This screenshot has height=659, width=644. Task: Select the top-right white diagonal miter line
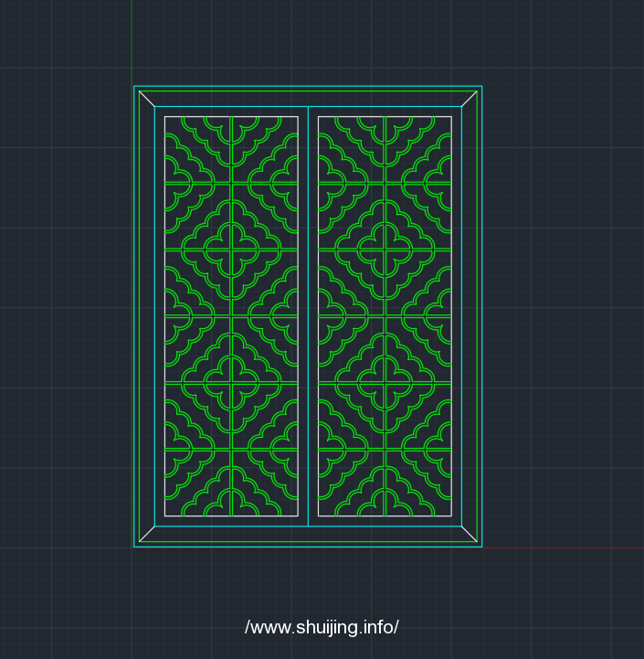coord(470,99)
